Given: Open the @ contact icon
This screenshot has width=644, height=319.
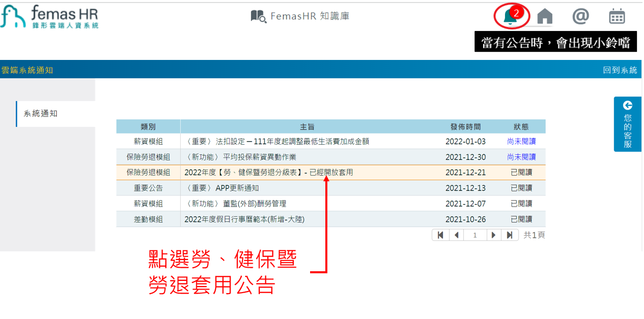Looking at the screenshot, I should click(x=580, y=16).
